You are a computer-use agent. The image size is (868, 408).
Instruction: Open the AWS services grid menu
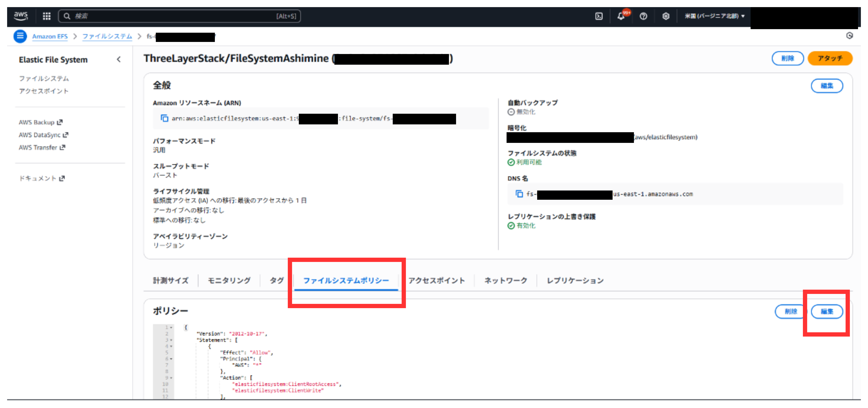(x=46, y=16)
